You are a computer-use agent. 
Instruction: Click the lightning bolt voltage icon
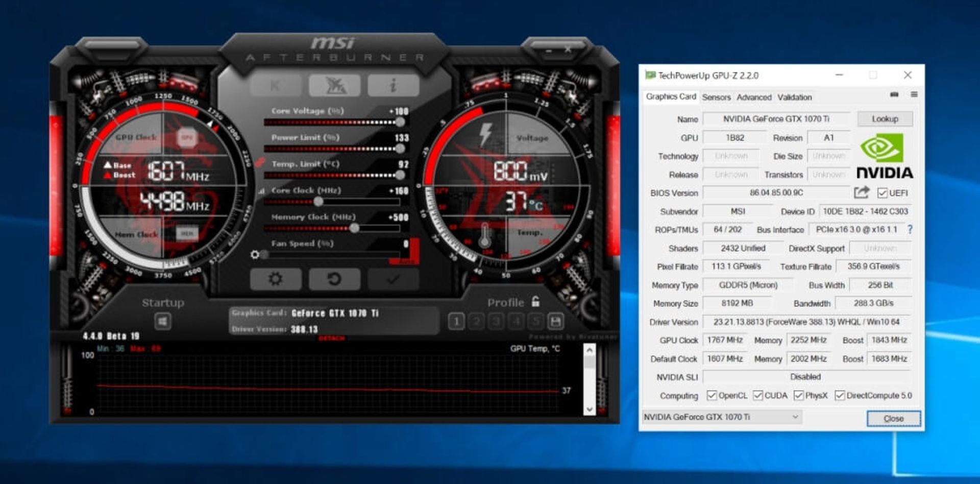point(485,134)
